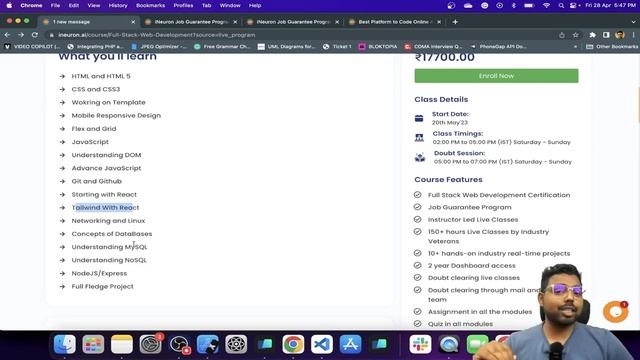
Task: Click 'Tailwind With React' list item
Action: point(105,208)
